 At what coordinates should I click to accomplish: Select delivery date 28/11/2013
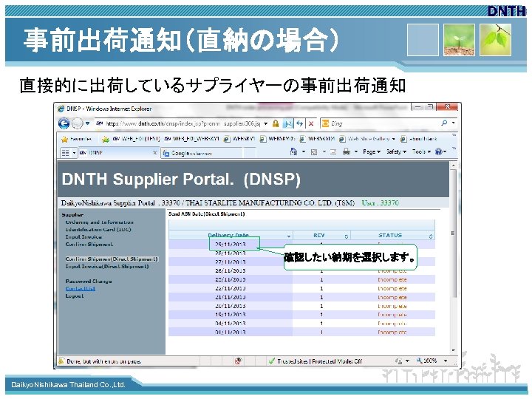[x=231, y=253]
